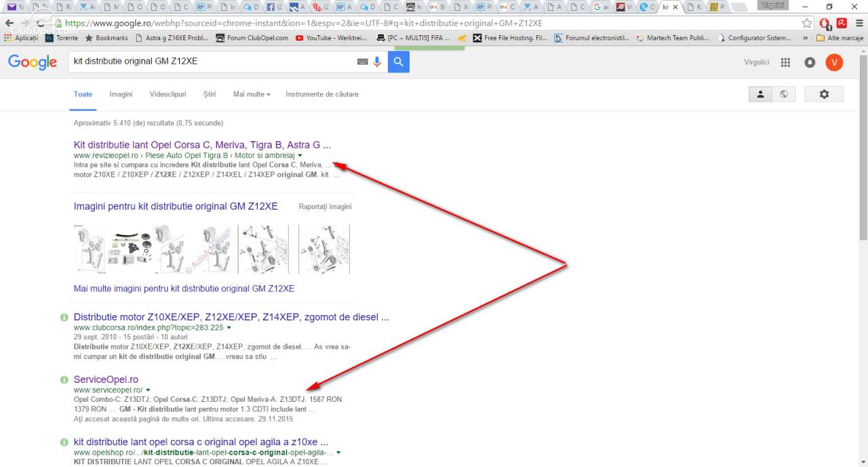Open the Free File Hosting bookmark
The width and height of the screenshot is (868, 467).
pyautogui.click(x=510, y=38)
